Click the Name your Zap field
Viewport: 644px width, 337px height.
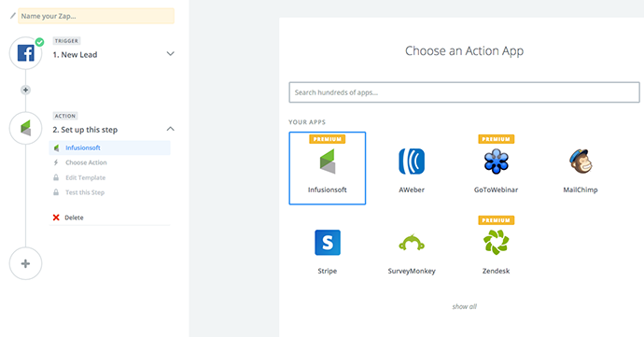(96, 16)
